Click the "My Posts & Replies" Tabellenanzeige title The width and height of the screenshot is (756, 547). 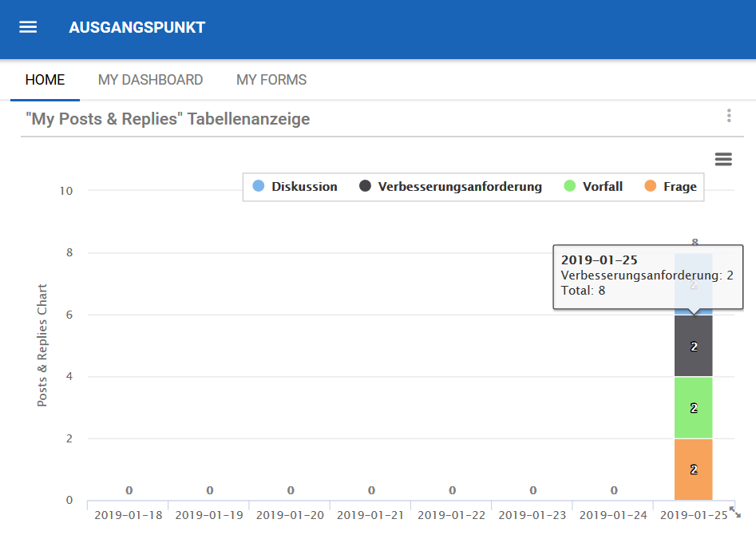pyautogui.click(x=168, y=119)
